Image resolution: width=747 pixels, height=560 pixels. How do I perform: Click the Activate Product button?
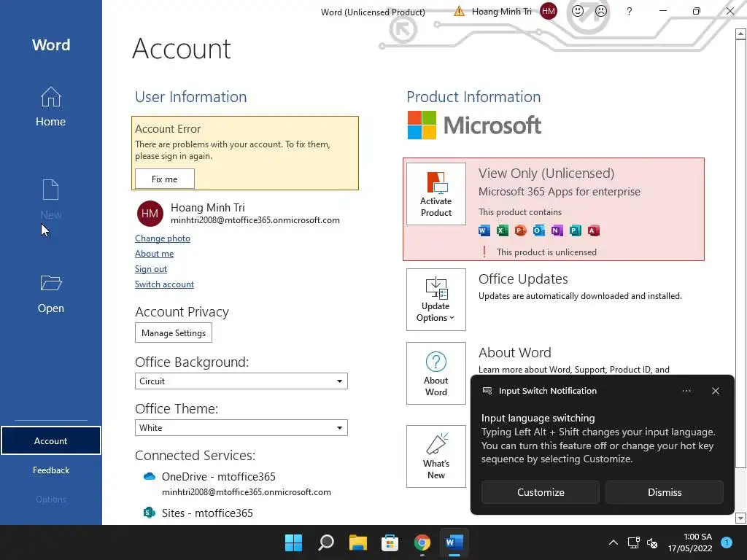click(436, 194)
